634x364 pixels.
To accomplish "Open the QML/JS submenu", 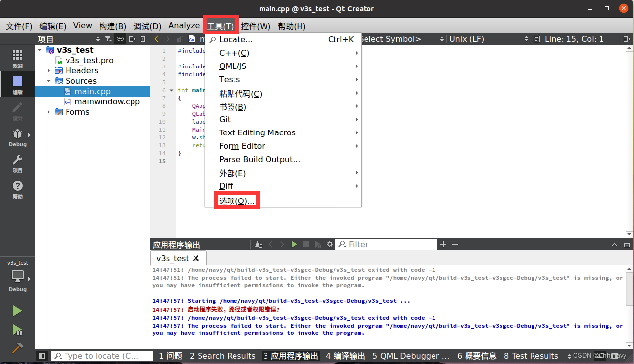I will tap(283, 66).
